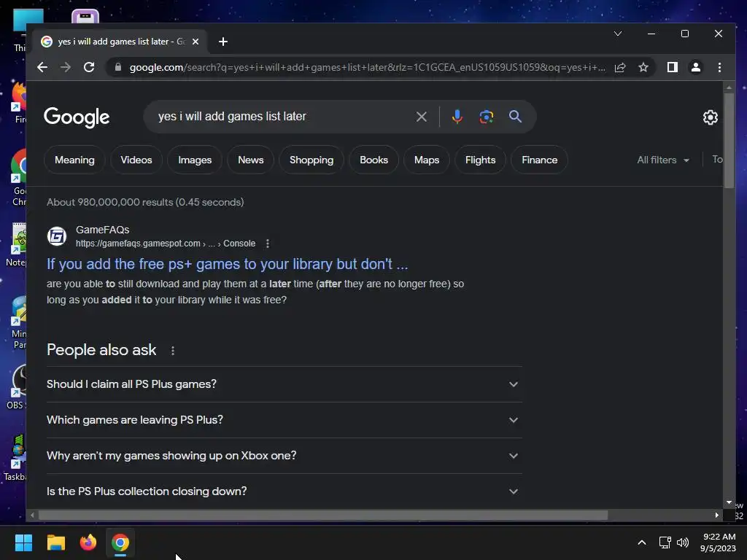Expand 'Should I claim all PS Plus games?'

[x=285, y=384]
